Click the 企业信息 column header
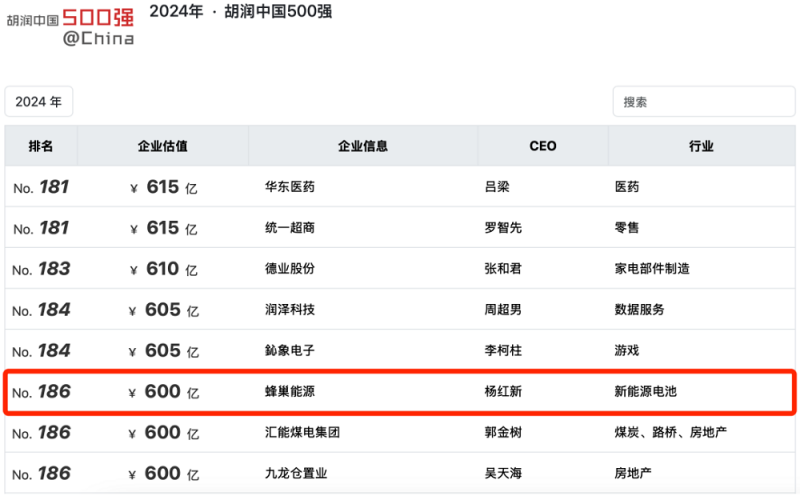Image resolution: width=800 pixels, height=496 pixels. coord(363,146)
